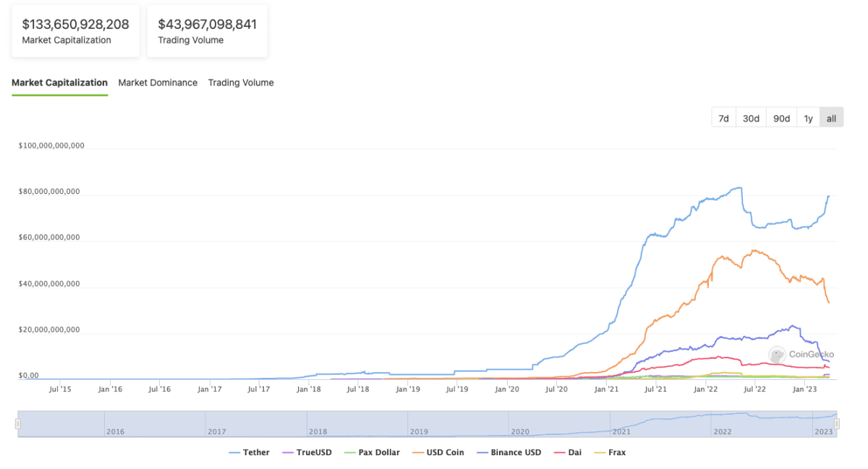Click the Jan '20 x-axis label

pyautogui.click(x=507, y=389)
